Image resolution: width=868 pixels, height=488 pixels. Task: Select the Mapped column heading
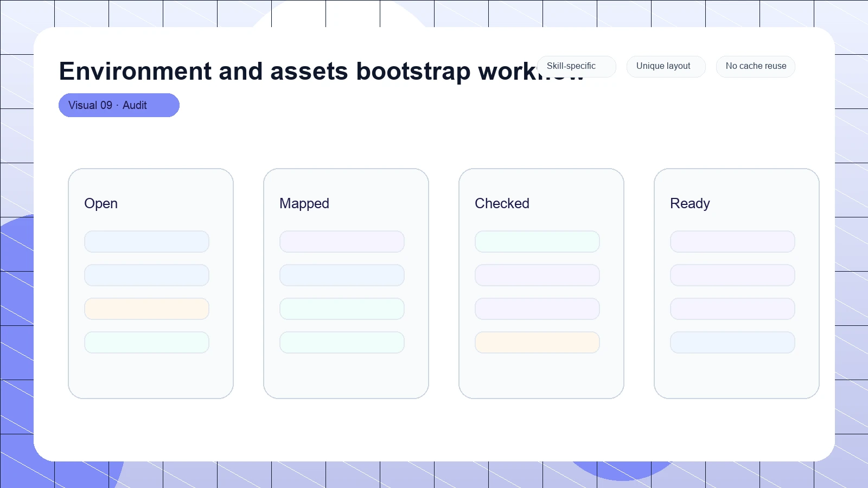(304, 203)
